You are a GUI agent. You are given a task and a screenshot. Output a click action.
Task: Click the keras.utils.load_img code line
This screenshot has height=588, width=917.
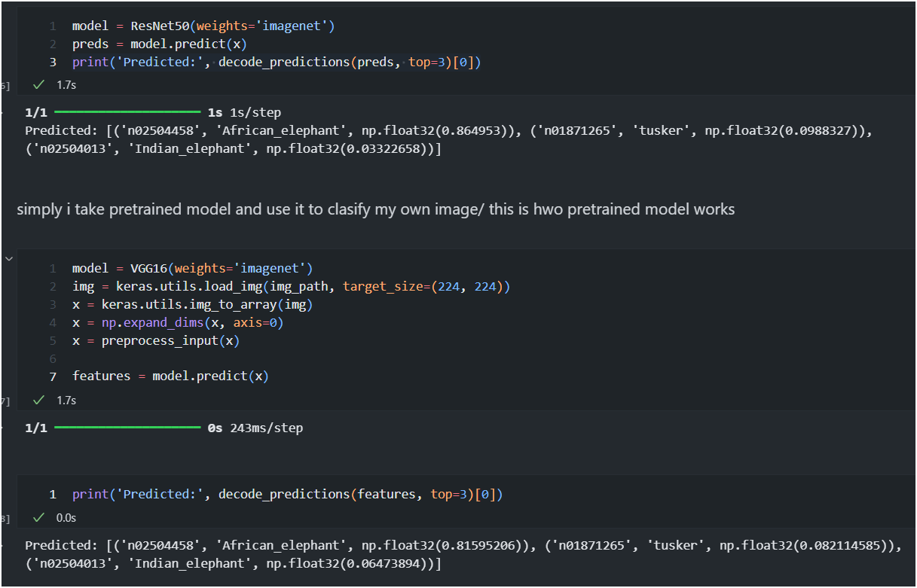[x=291, y=286]
